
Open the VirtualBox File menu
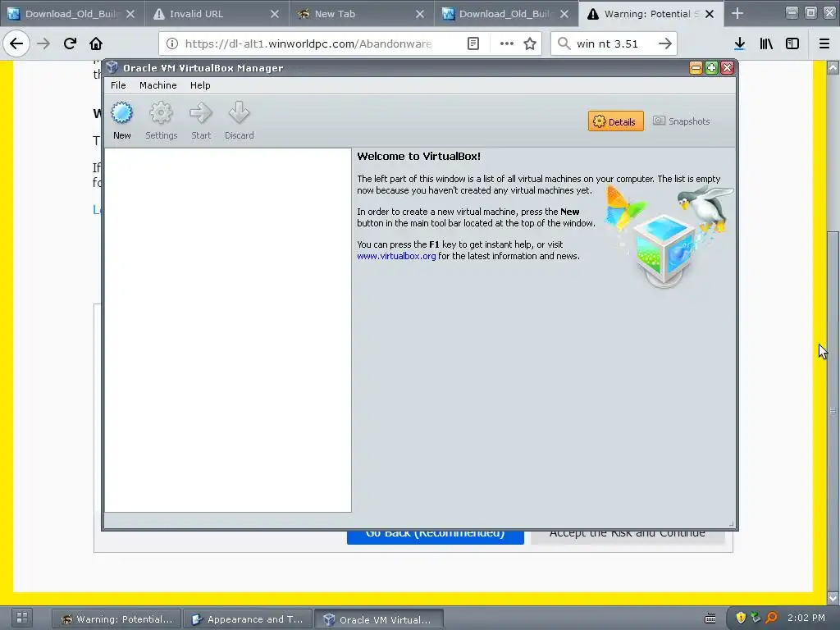pos(118,85)
